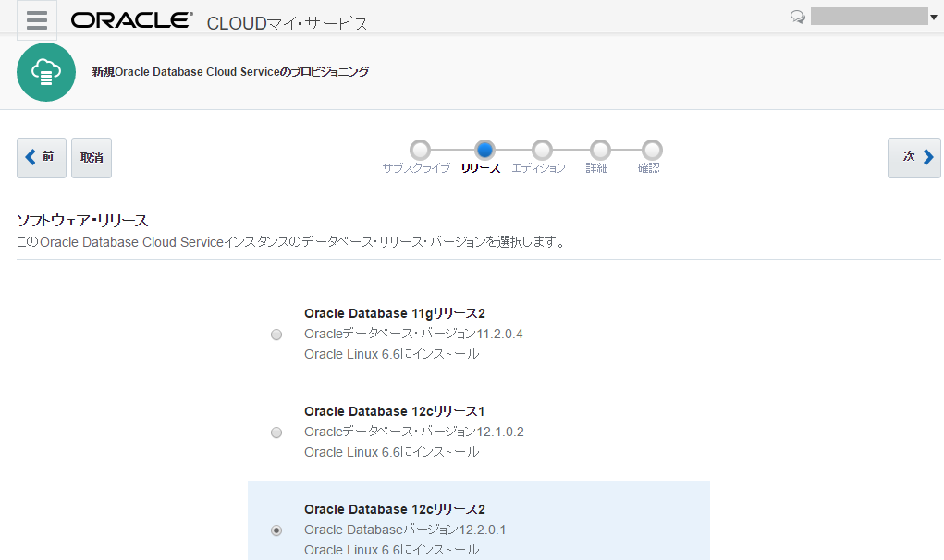Click the provisioning page title text
The height and width of the screenshot is (560, 944).
pyautogui.click(x=230, y=71)
